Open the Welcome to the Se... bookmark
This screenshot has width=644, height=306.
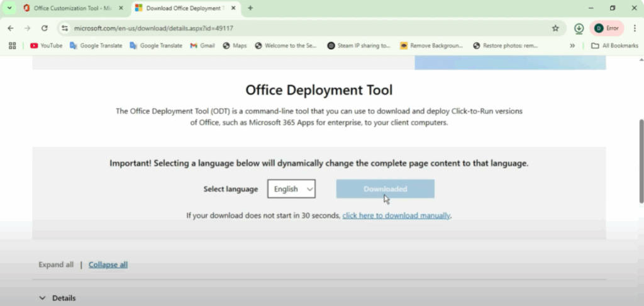(286, 46)
